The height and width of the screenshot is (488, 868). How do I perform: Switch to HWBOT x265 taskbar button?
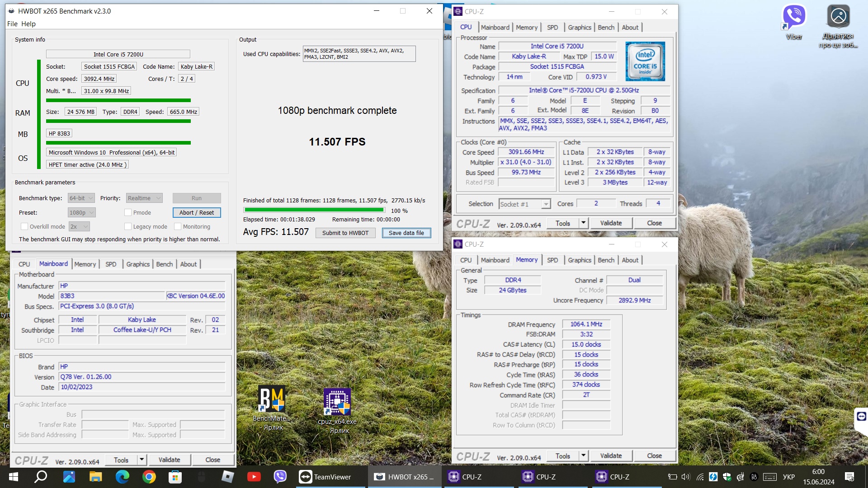[405, 477]
